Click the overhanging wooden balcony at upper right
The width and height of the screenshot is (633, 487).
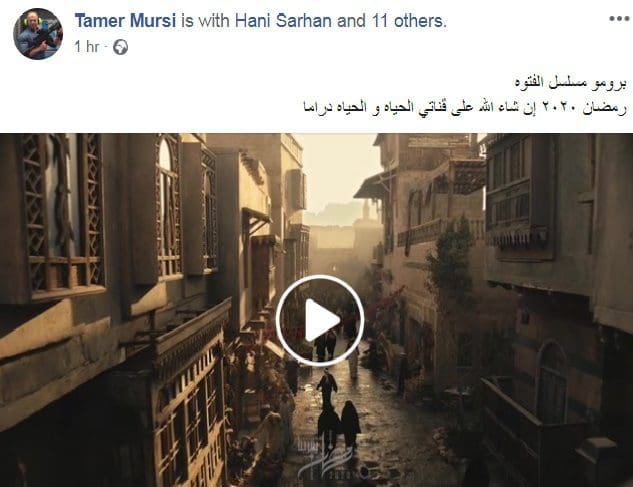pyautogui.click(x=519, y=196)
